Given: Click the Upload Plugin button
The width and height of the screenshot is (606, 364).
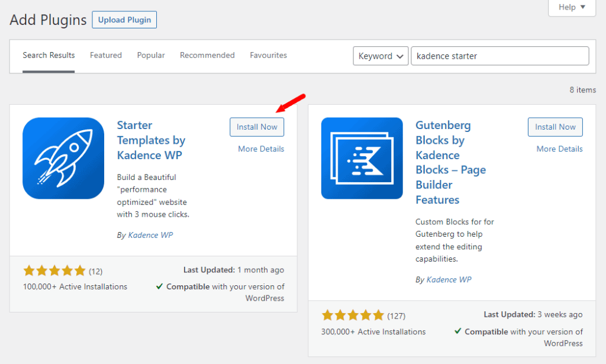Looking at the screenshot, I should pos(124,20).
